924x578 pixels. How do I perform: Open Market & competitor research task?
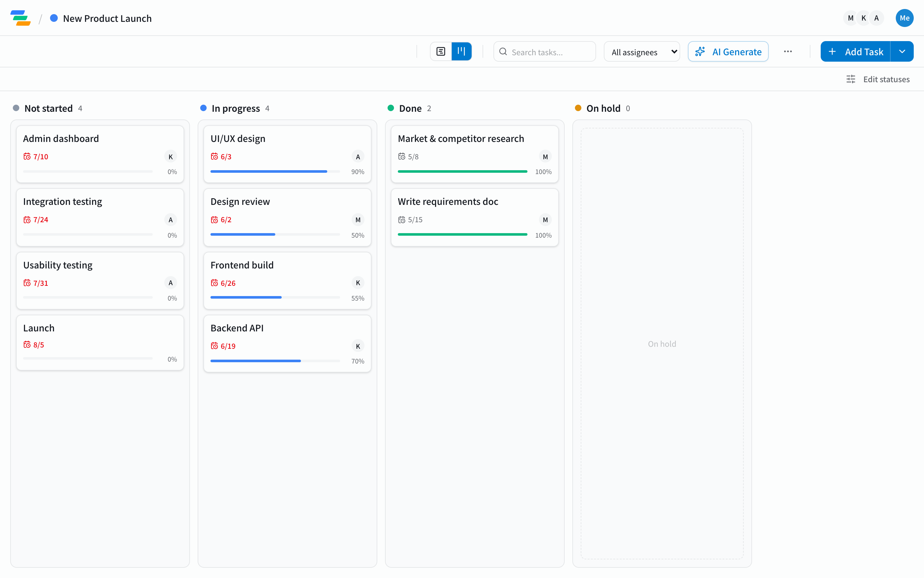click(475, 154)
